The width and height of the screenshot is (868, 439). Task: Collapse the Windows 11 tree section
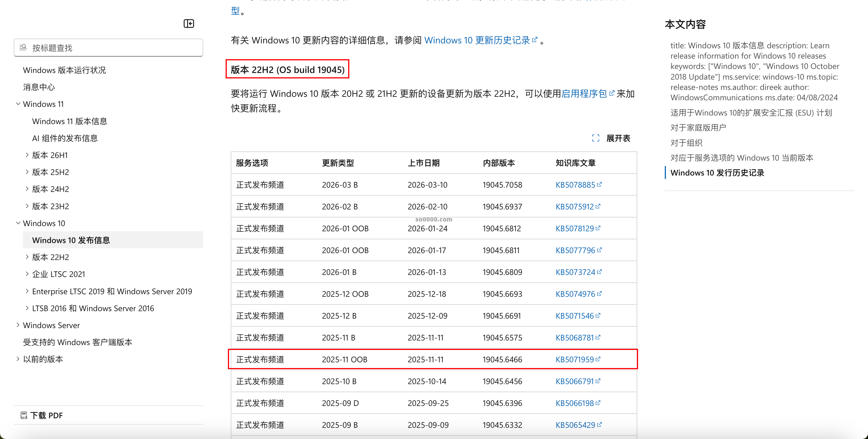[18, 104]
